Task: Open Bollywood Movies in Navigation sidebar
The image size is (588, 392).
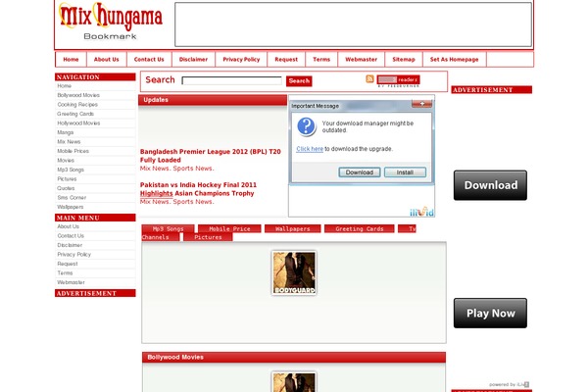Action: tap(78, 95)
